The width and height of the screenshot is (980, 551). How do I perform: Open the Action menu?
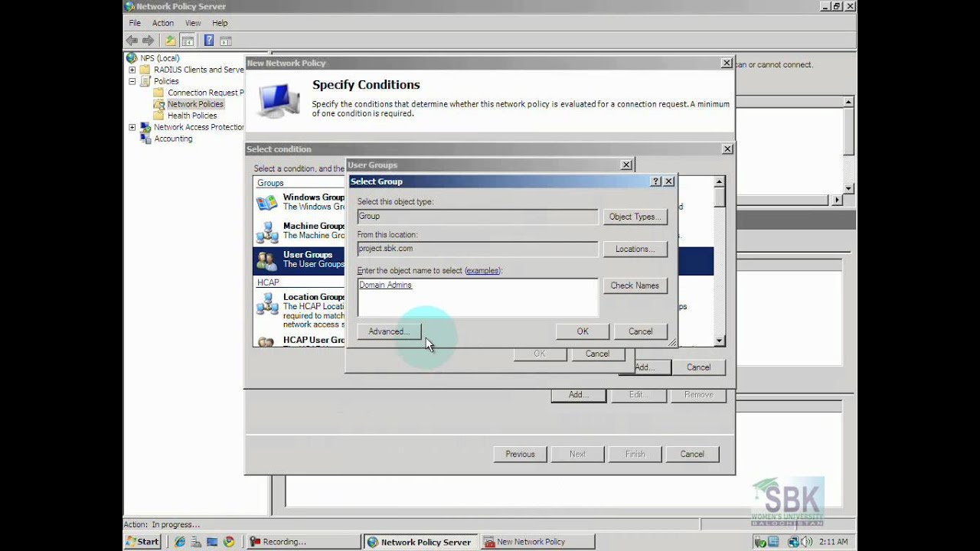[x=162, y=23]
